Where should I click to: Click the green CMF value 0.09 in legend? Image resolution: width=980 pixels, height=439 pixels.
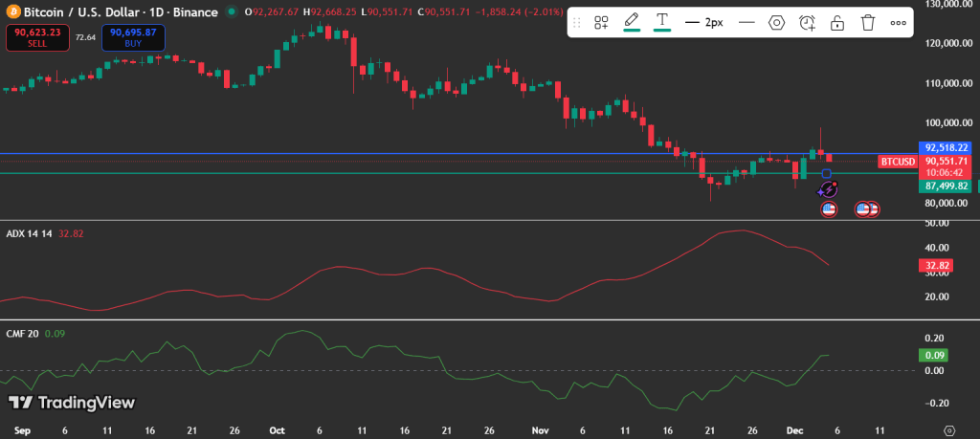pyautogui.click(x=55, y=334)
